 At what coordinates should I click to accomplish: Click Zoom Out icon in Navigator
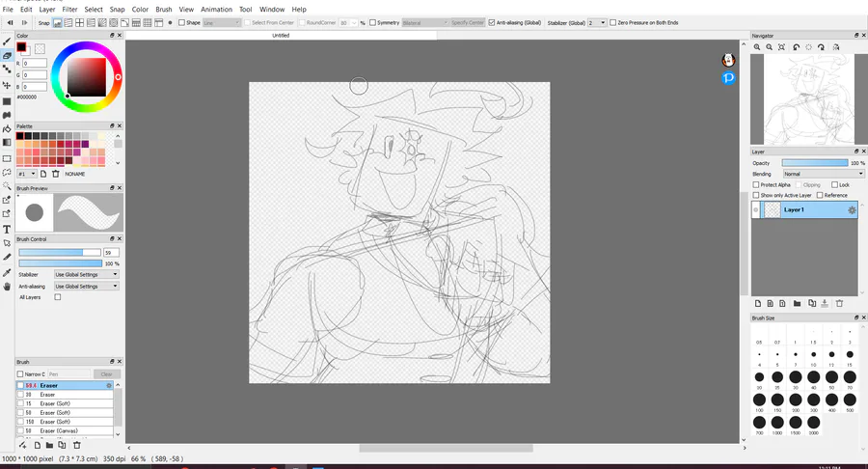tap(769, 47)
